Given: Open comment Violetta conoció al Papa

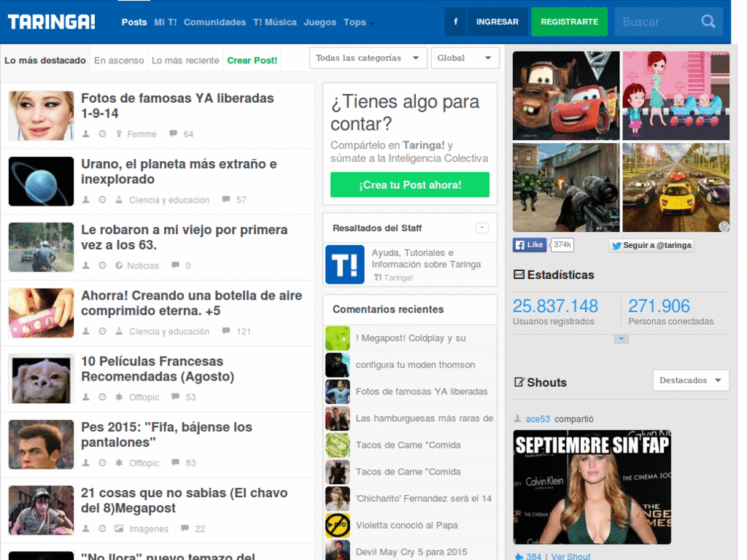Looking at the screenshot, I should tap(406, 525).
